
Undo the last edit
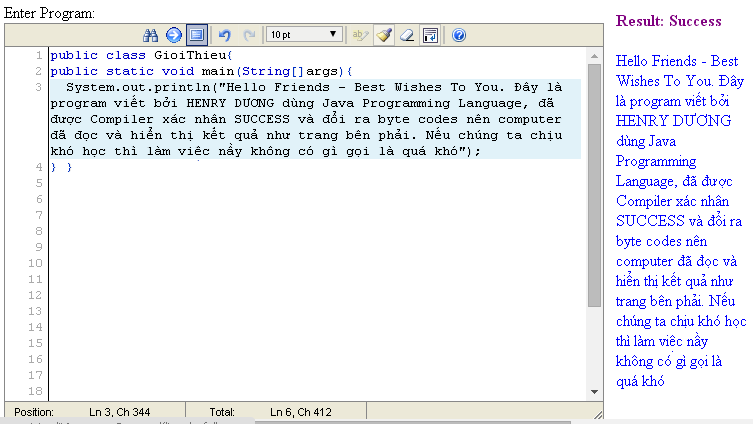[x=224, y=35]
